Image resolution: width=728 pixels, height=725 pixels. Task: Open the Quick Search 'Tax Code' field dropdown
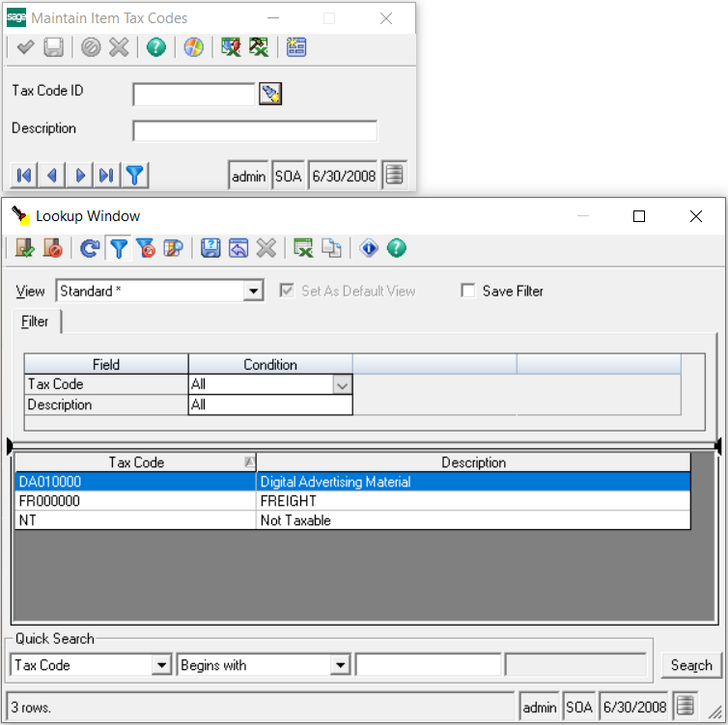coord(161,665)
